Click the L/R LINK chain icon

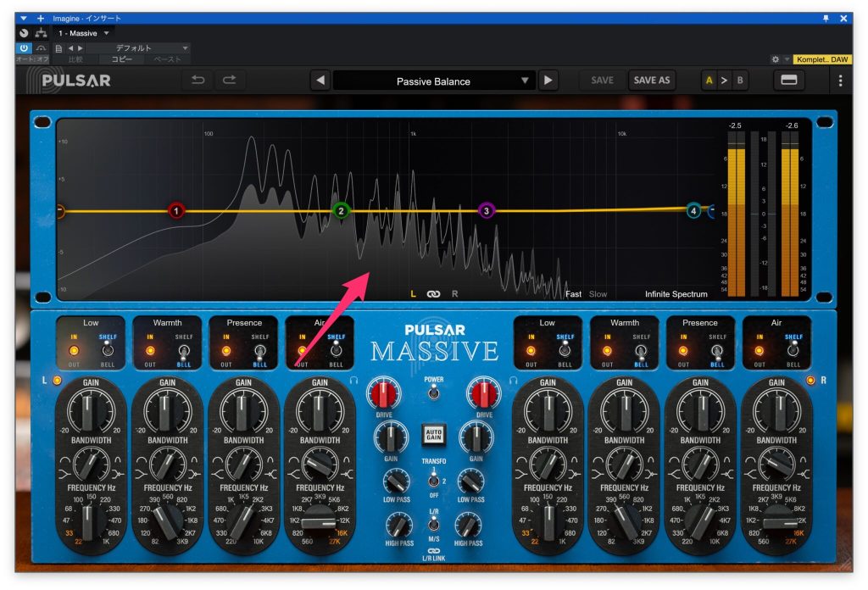[x=433, y=551]
